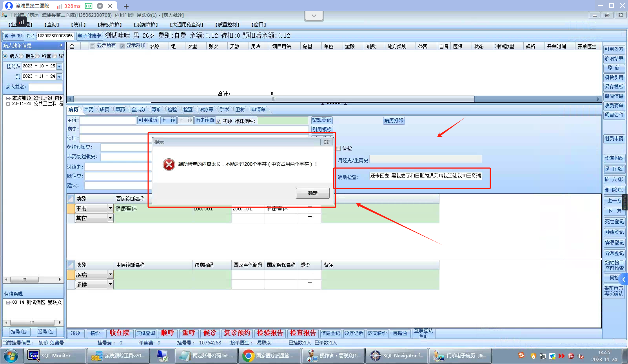Tick 疑诊 checkbox in 疾病 row
628x364 pixels.
pos(310,275)
